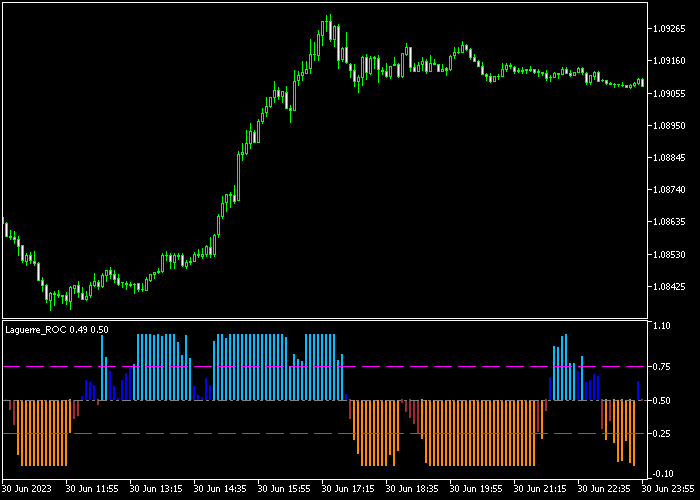Click price label 1.09055 on price axis

pyautogui.click(x=669, y=93)
